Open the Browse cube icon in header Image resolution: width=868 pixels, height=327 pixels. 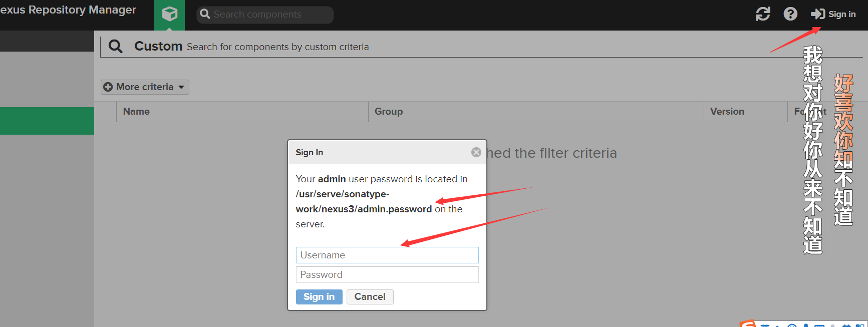point(169,14)
